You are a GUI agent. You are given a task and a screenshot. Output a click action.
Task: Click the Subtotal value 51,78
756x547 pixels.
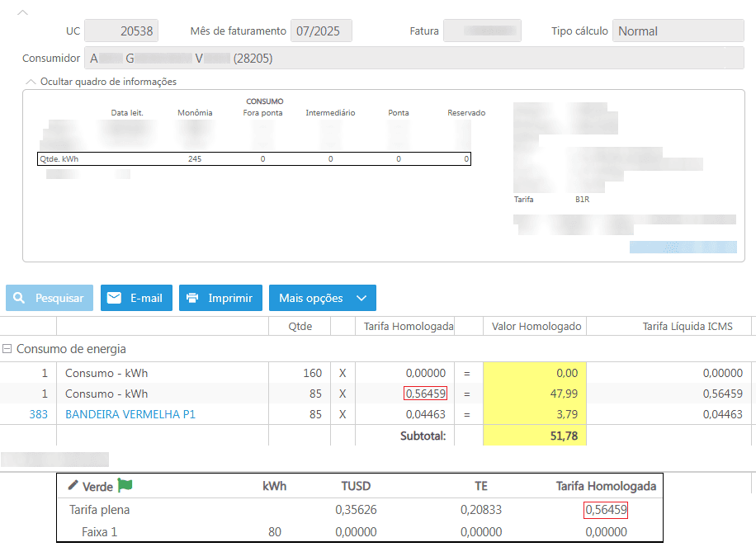pos(564,436)
